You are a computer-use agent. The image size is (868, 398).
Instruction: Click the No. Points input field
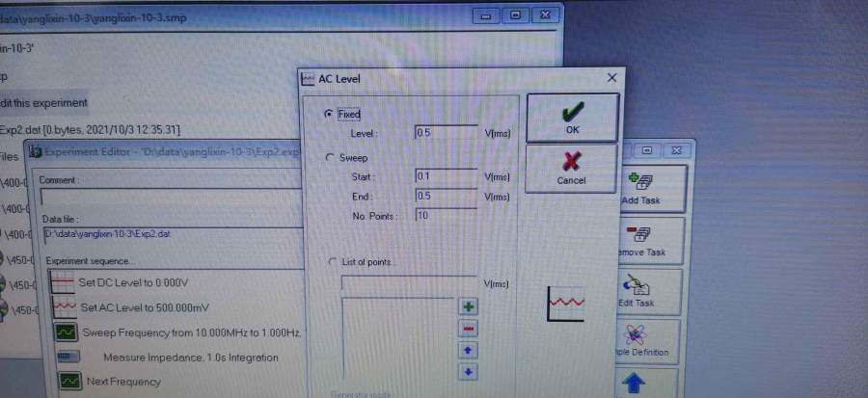[447, 215]
